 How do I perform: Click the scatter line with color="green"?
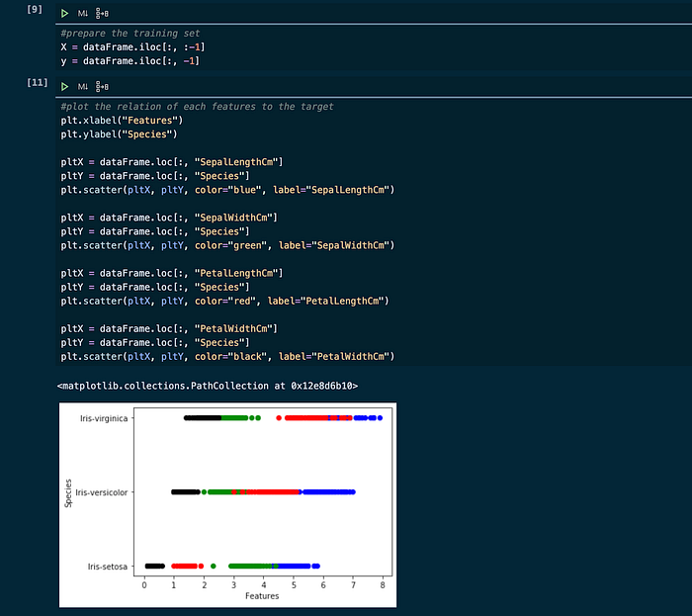point(227,245)
